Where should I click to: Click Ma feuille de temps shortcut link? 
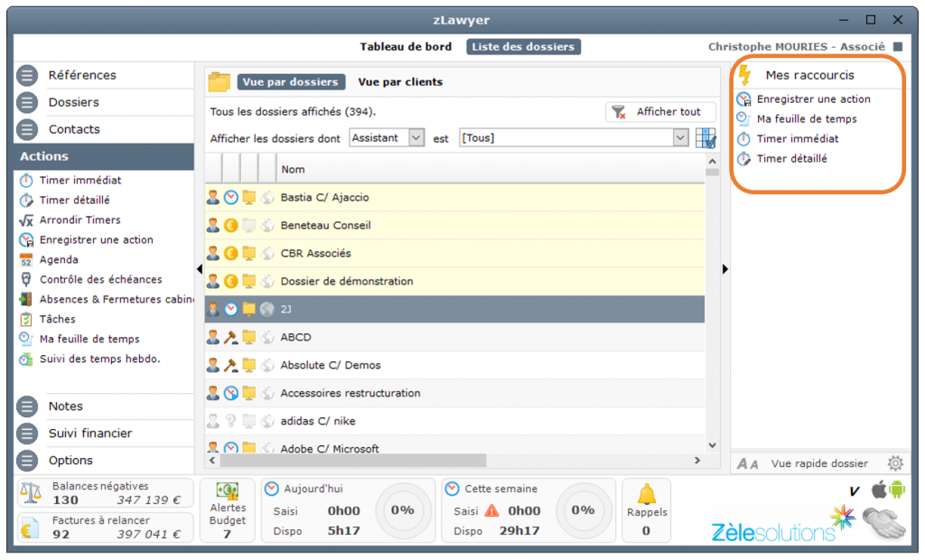[807, 119]
